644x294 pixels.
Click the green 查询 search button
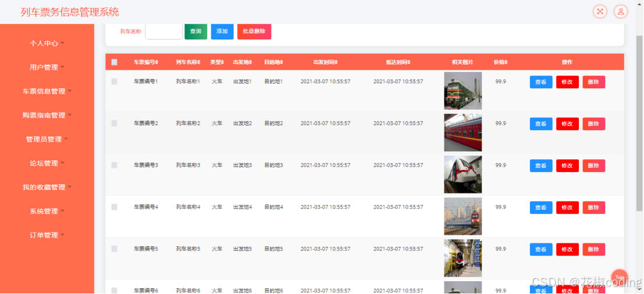(196, 31)
